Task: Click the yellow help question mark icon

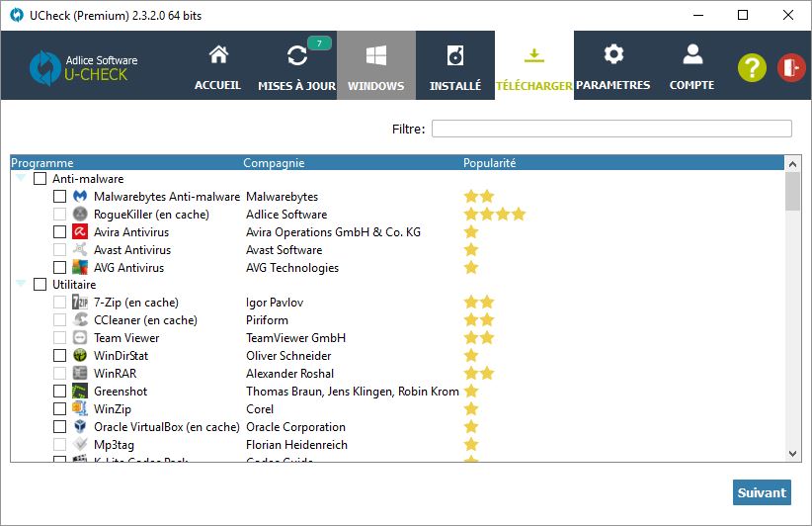Action: 752,67
